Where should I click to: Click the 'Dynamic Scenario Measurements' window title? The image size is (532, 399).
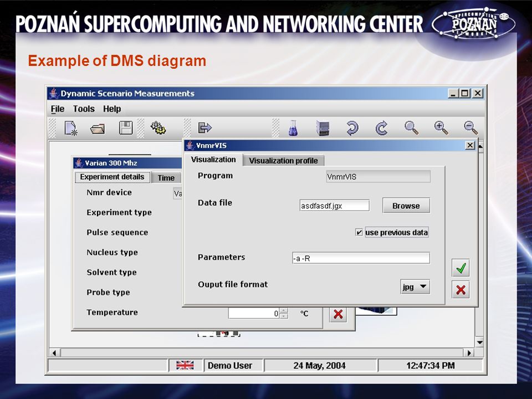(127, 94)
